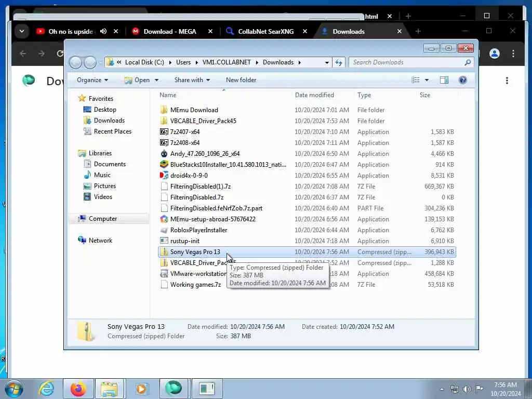Select the BlueStacks10Installer icon
Screen dimensions: 532x399
(x=164, y=165)
